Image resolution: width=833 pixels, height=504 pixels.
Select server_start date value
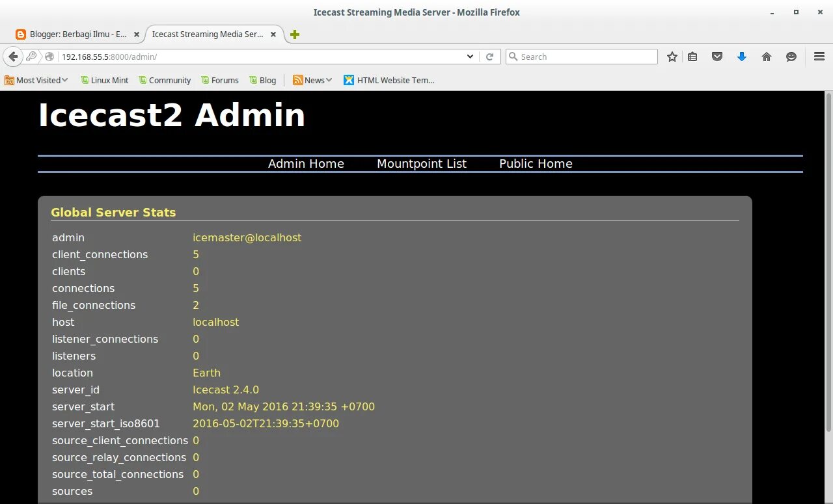point(284,407)
